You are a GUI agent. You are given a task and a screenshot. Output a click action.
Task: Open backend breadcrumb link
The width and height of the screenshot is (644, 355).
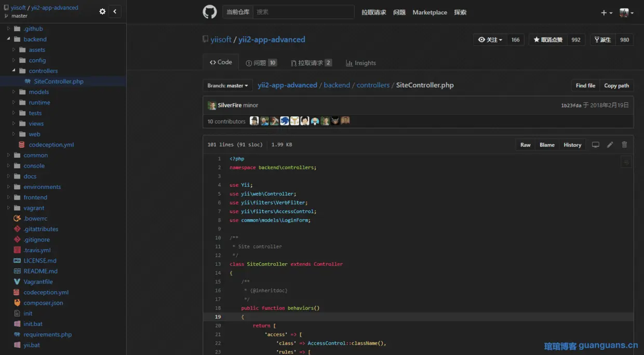pos(337,85)
